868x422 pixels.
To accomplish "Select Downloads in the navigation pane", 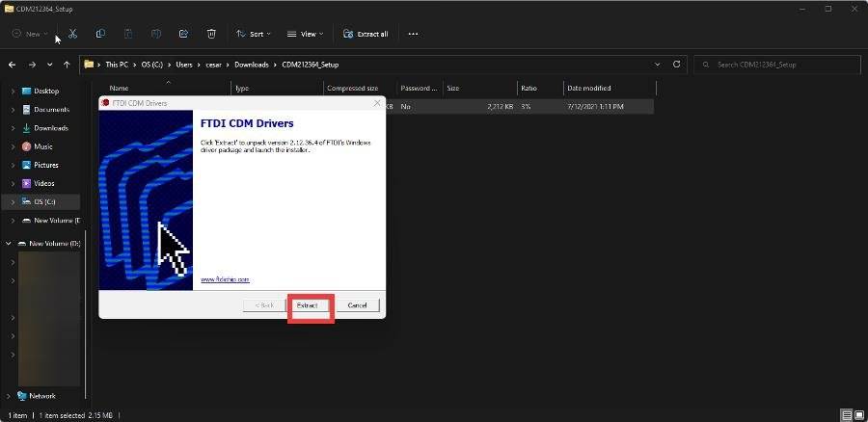I will click(x=50, y=128).
